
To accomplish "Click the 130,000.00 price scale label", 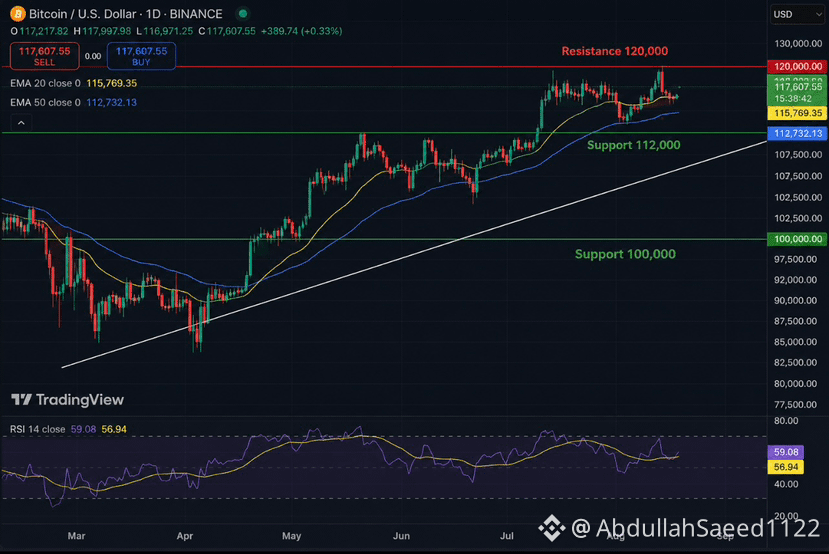I will pos(798,44).
